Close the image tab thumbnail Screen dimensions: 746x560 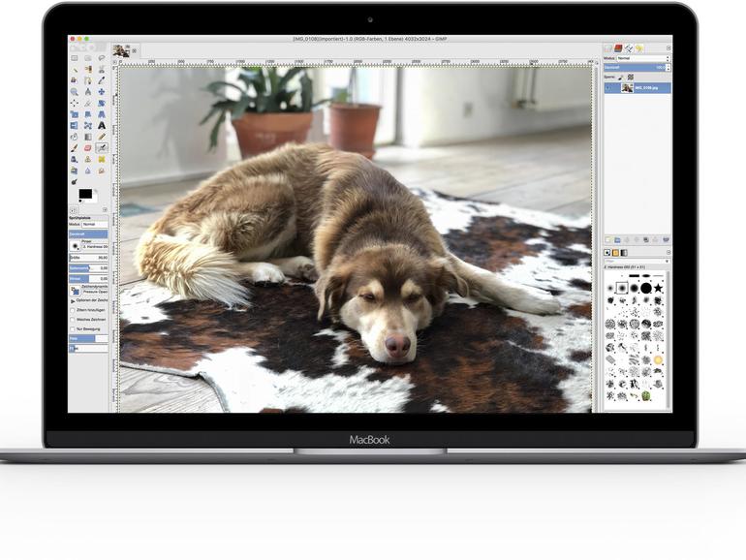[x=134, y=50]
